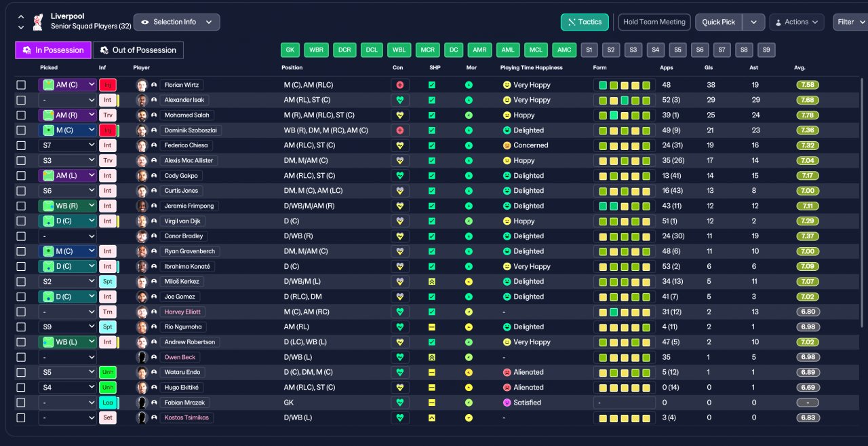The height and width of the screenshot is (446, 868).
Task: Click the Unh badge beside Wataru Endo
Action: [108, 372]
